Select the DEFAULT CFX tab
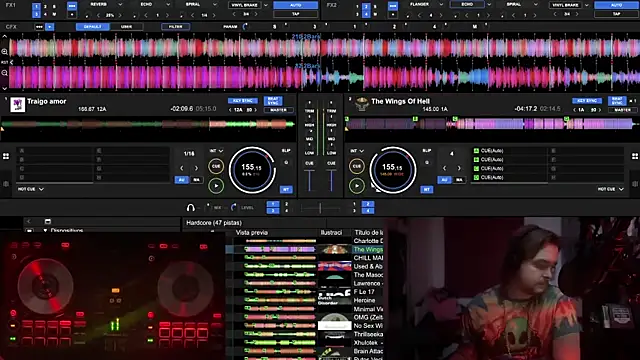The image size is (640, 360). coord(93,27)
